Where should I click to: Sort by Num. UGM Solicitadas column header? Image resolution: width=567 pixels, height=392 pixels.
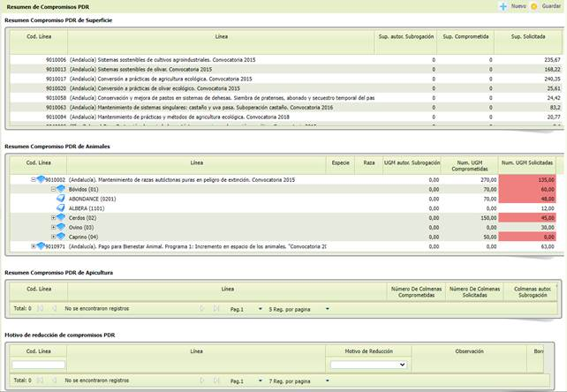click(x=527, y=162)
